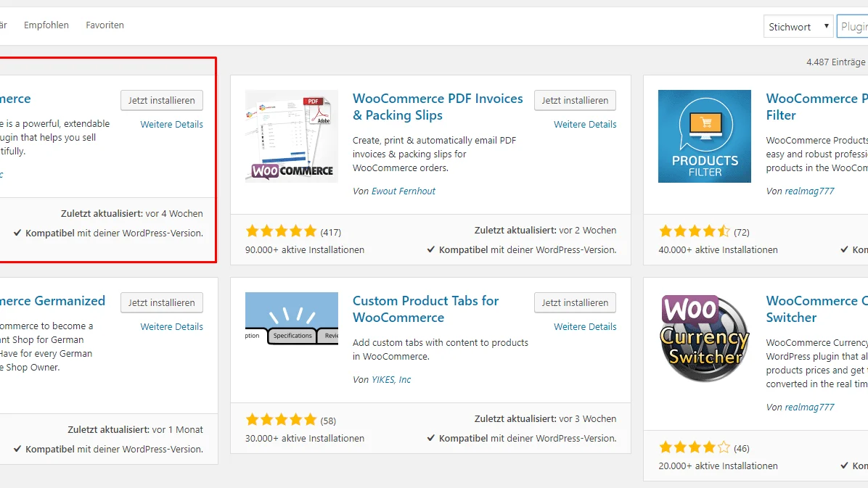Viewport: 868px width, 488px height.
Task: Click the star rating with 72 reviews
Action: pyautogui.click(x=694, y=231)
